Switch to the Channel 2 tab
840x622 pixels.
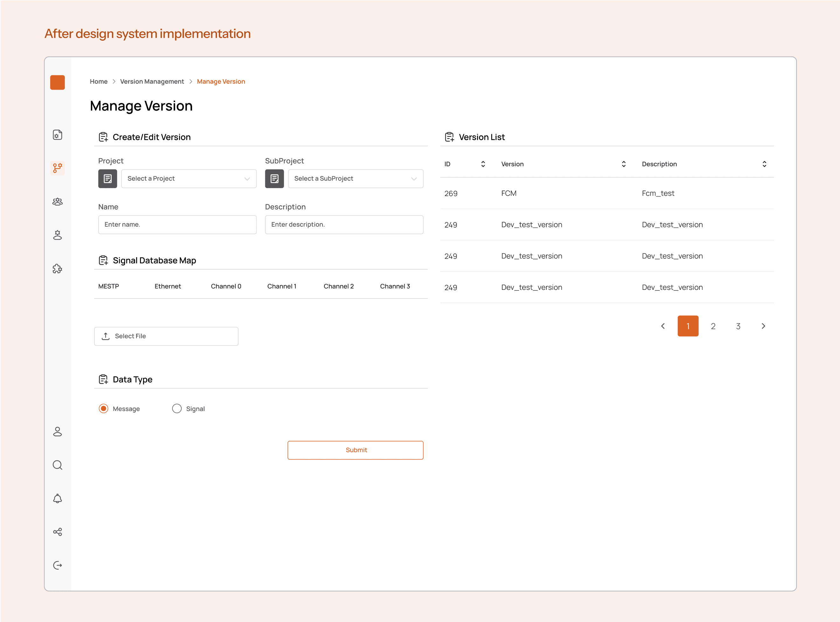tap(339, 286)
